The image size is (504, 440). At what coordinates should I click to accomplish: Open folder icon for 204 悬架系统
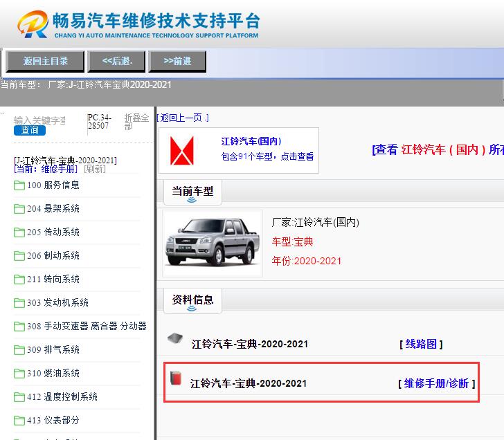coord(19,209)
